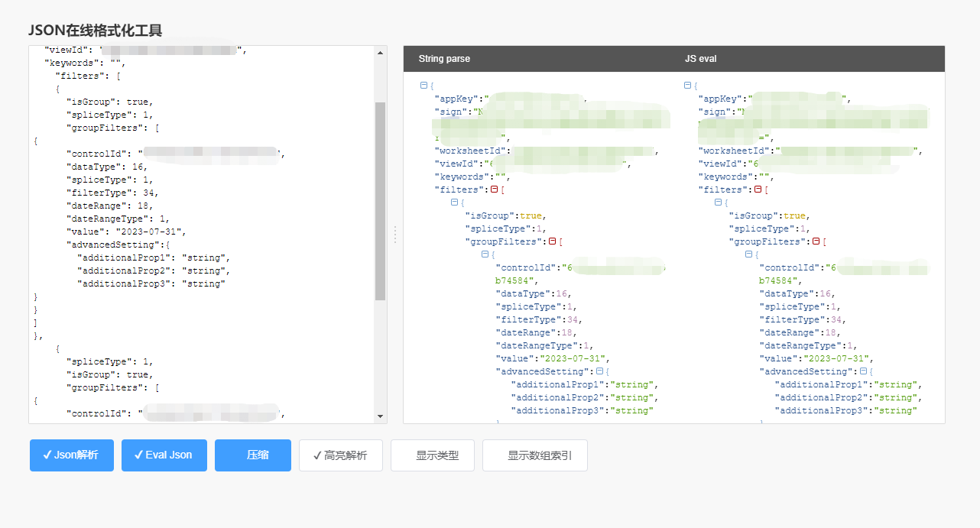Click the input box scroll down arrow

(x=381, y=416)
